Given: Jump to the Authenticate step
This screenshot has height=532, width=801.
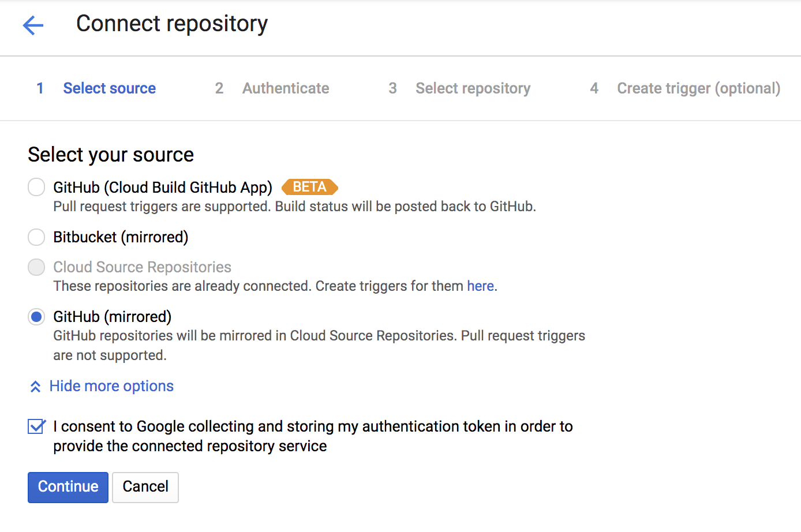Looking at the screenshot, I should point(286,88).
